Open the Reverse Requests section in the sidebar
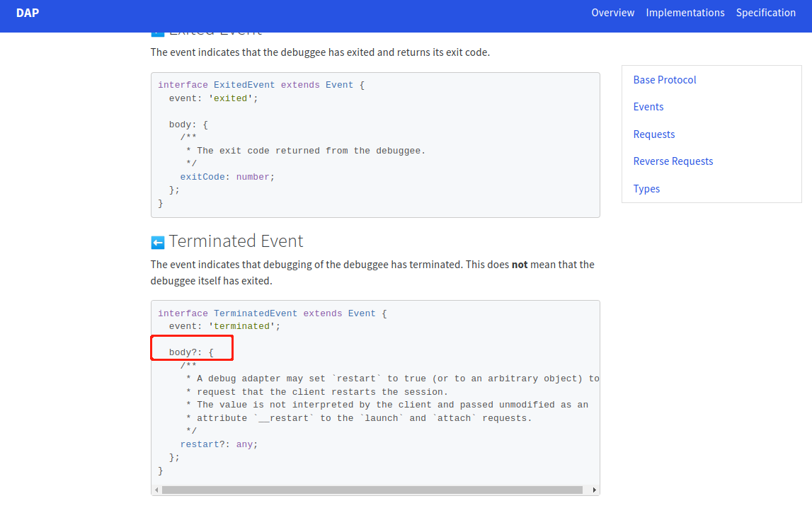Image resolution: width=812 pixels, height=508 pixels. (673, 161)
